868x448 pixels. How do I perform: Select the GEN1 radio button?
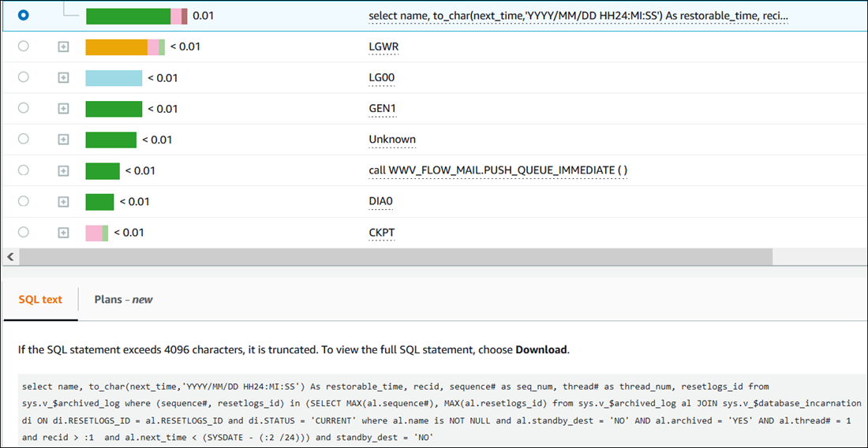pyautogui.click(x=23, y=108)
